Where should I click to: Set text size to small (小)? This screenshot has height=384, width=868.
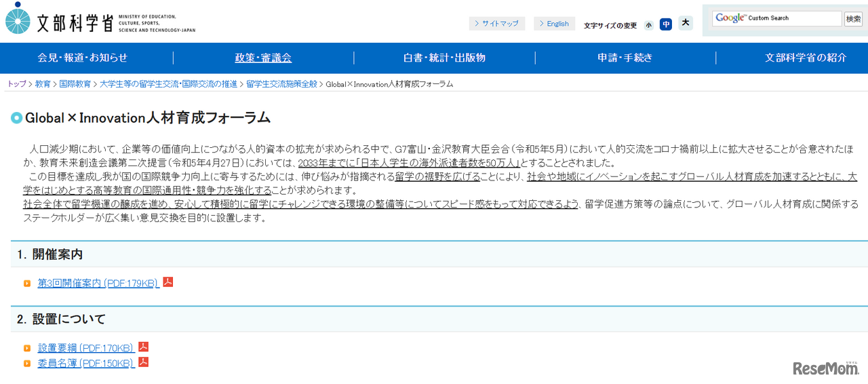pyautogui.click(x=649, y=24)
